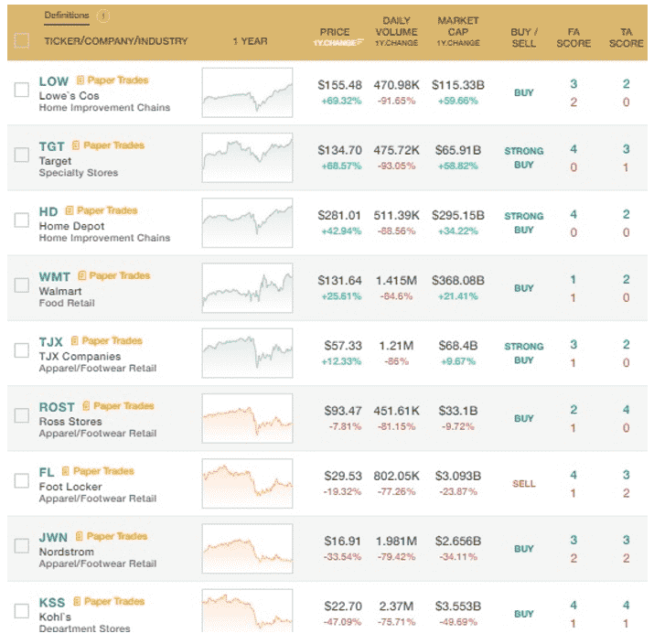The height and width of the screenshot is (644, 654).
Task: Sort by Price 1Y change column
Action: click(335, 38)
